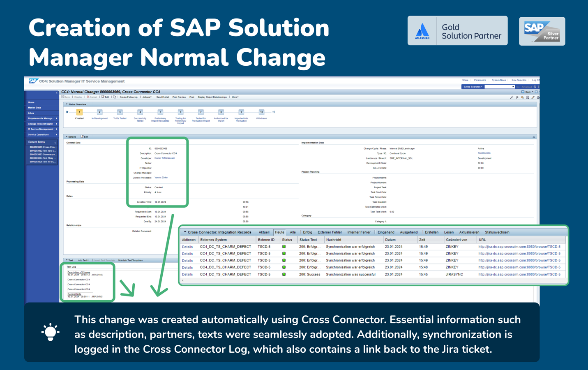Click the Create Follow-Up button
Viewport: 588px width, 370px height.
(129, 97)
